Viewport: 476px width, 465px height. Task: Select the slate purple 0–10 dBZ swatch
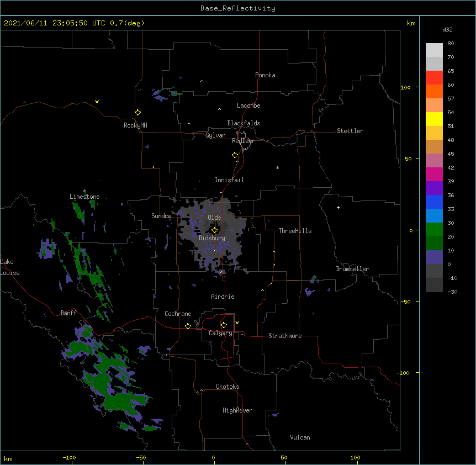point(434,257)
